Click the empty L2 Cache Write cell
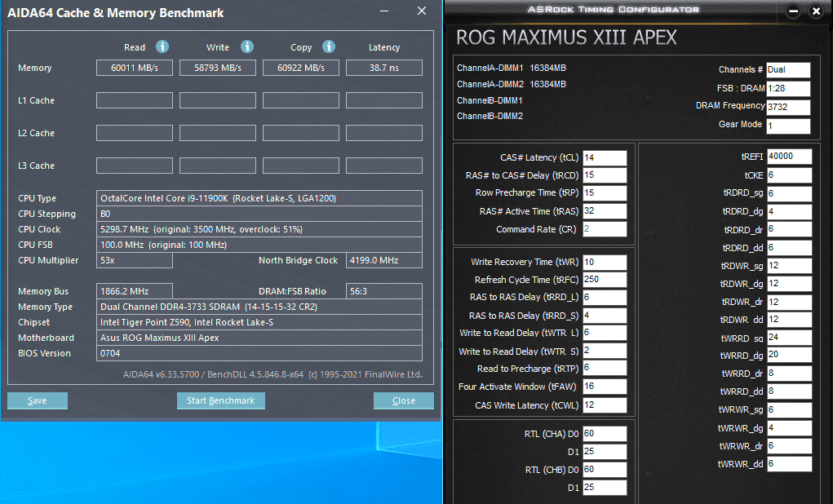This screenshot has width=833, height=504. (x=218, y=133)
